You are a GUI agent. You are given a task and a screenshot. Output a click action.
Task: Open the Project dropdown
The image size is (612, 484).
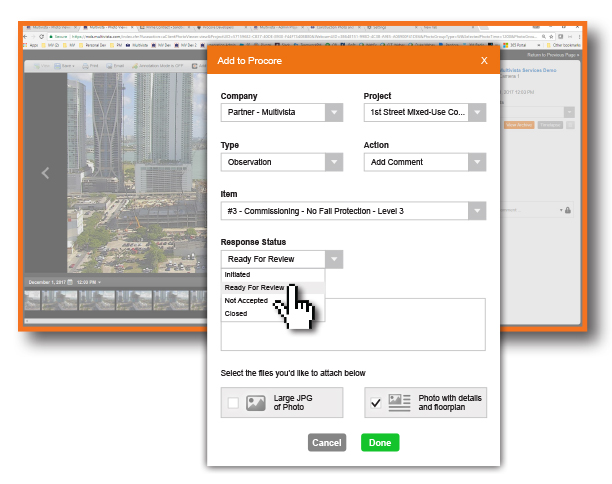[x=425, y=112]
